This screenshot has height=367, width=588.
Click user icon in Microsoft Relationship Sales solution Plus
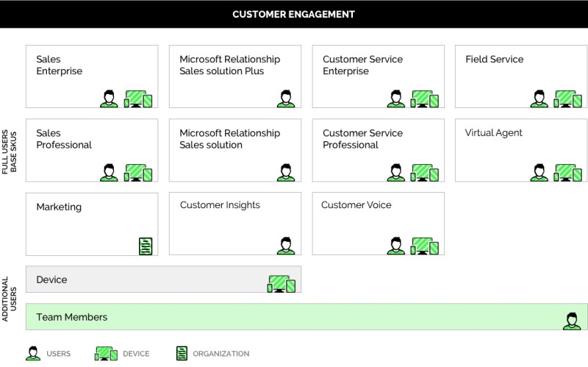(x=286, y=99)
